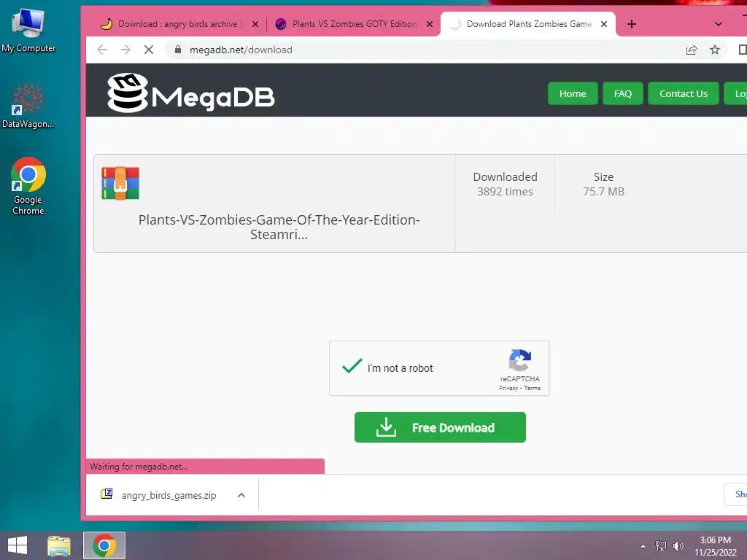Open reCAPTCHA Privacy link
Viewport: 747px width, 560px height.
pyautogui.click(x=508, y=388)
